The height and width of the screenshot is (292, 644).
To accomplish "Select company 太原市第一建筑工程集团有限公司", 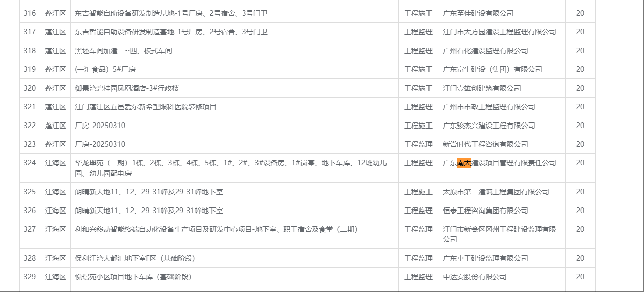I will [496, 192].
